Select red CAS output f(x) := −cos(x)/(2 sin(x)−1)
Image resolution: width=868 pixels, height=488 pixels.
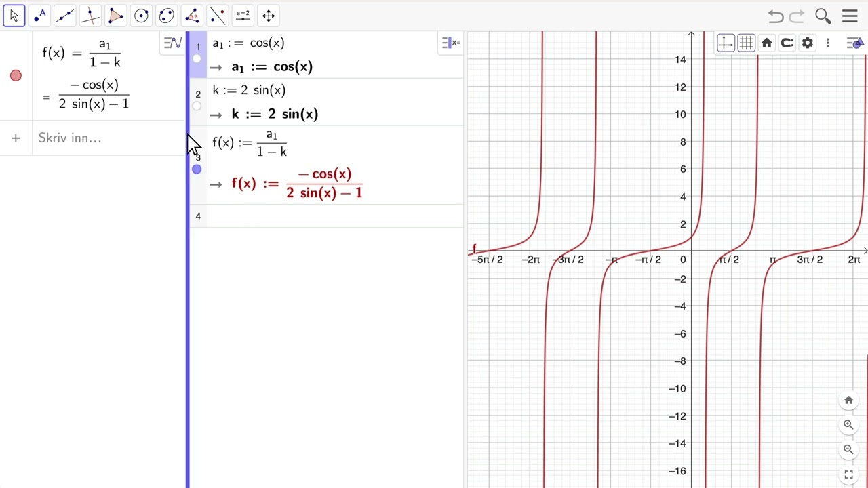pos(297,184)
